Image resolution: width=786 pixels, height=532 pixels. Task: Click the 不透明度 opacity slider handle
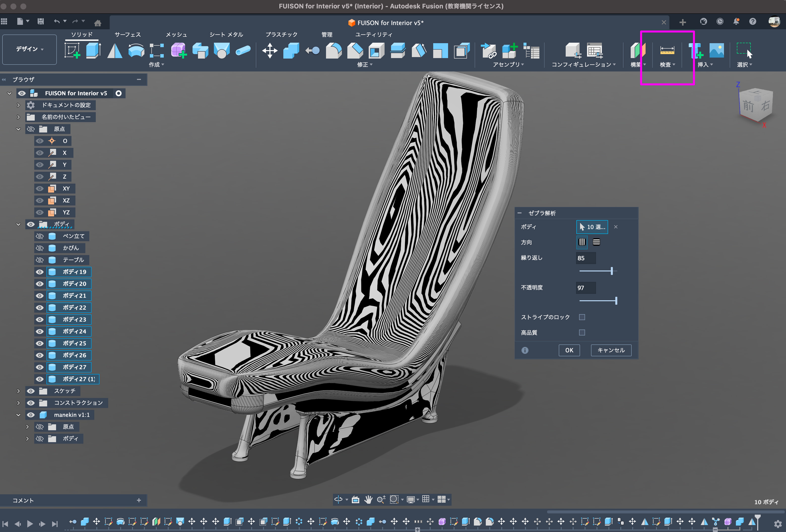(616, 301)
